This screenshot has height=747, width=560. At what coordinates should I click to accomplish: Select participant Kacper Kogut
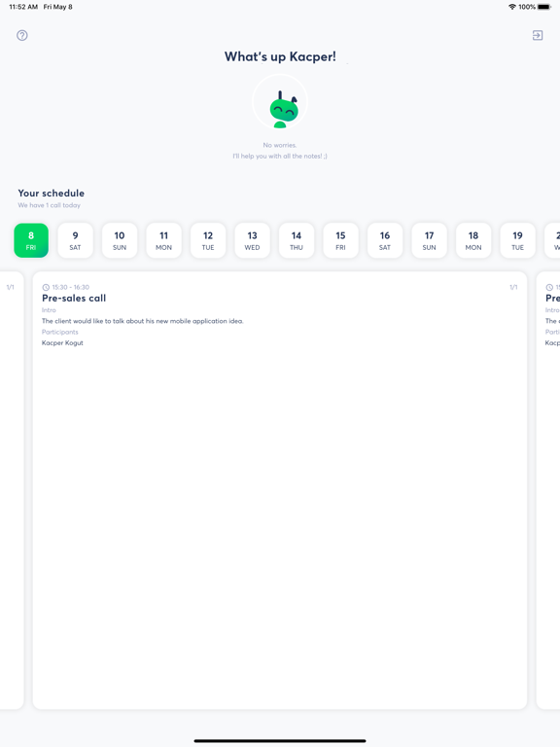[x=62, y=343]
